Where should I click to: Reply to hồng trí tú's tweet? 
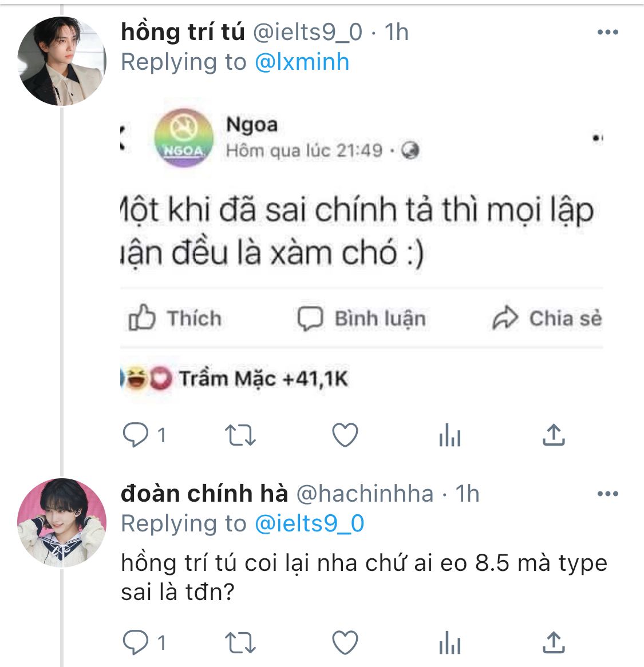pyautogui.click(x=136, y=436)
